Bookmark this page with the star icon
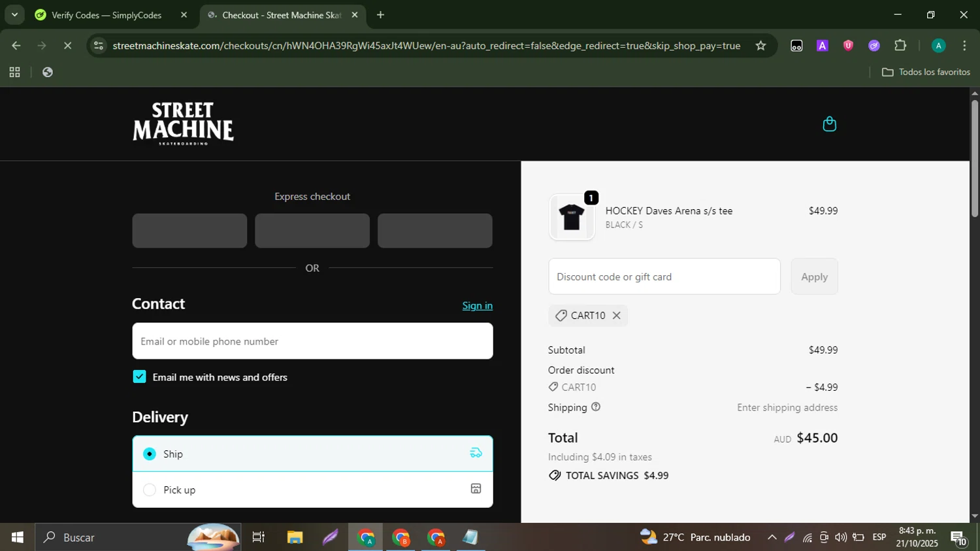The height and width of the screenshot is (551, 980). tap(760, 45)
